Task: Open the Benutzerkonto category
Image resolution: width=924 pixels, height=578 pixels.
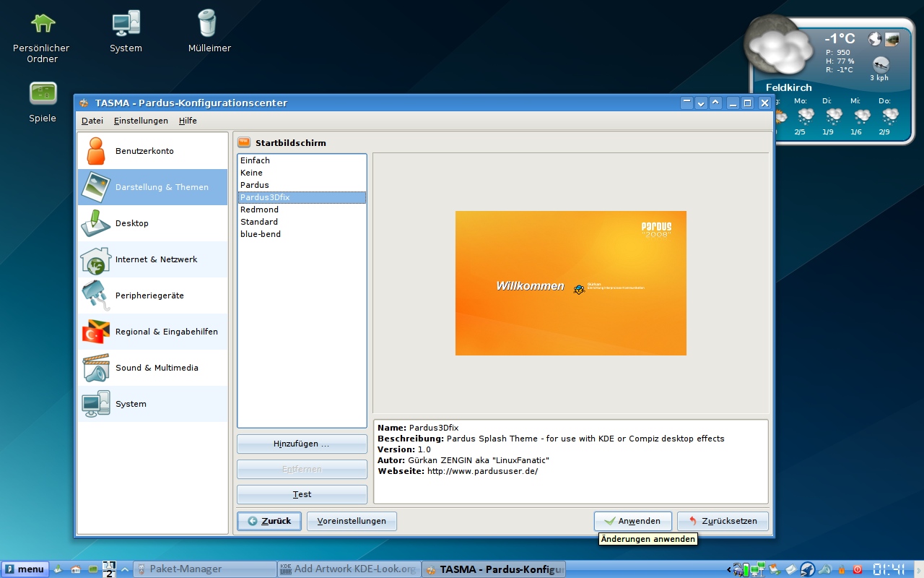Action: (152, 151)
